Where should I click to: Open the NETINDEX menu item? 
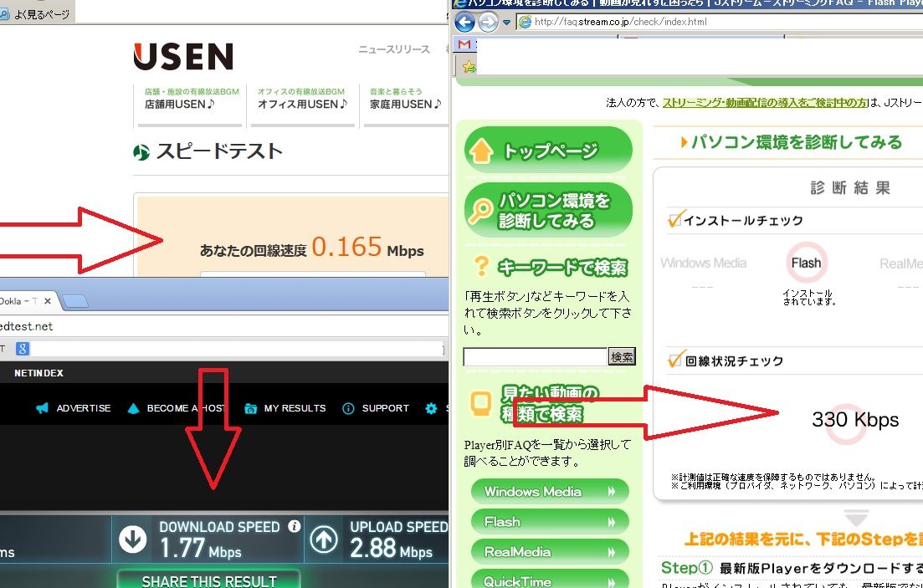point(38,373)
